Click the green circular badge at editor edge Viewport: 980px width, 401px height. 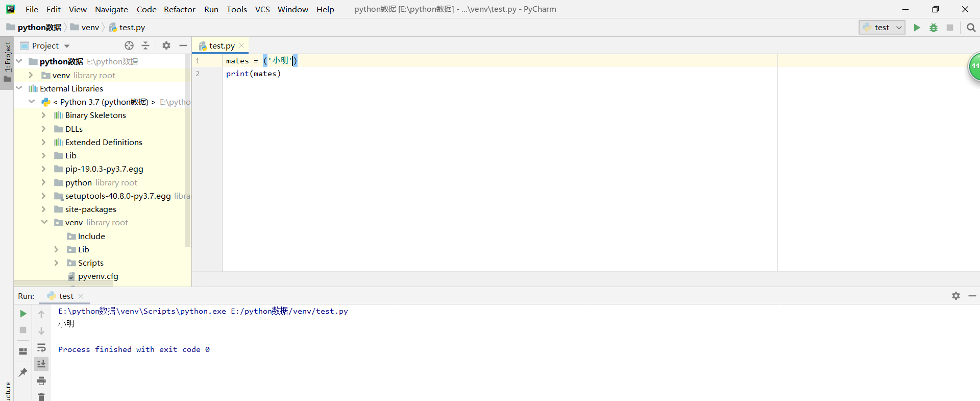974,66
